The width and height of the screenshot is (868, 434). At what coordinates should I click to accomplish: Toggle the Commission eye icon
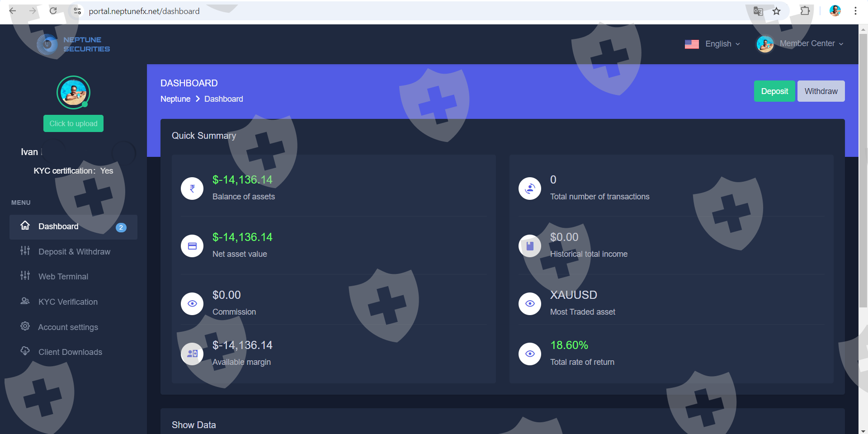pos(192,304)
